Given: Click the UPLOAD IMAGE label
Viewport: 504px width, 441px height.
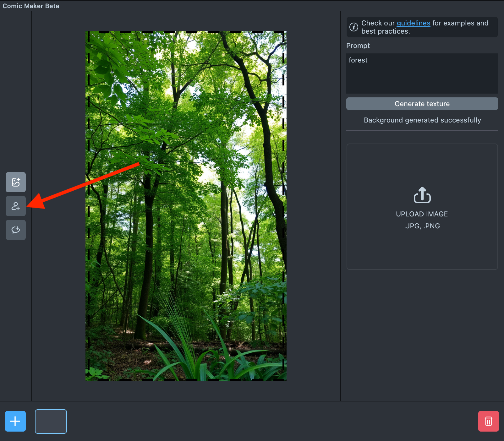Looking at the screenshot, I should point(422,214).
